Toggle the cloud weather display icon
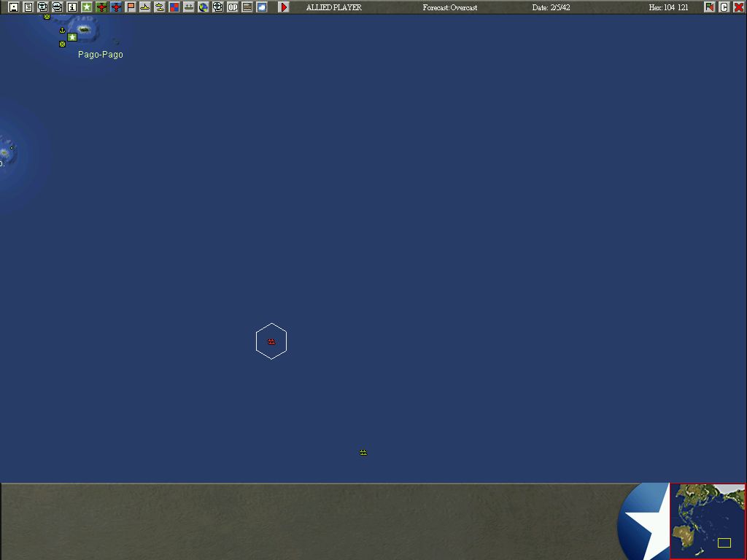Viewport: 747px width, 560px height. (x=262, y=7)
